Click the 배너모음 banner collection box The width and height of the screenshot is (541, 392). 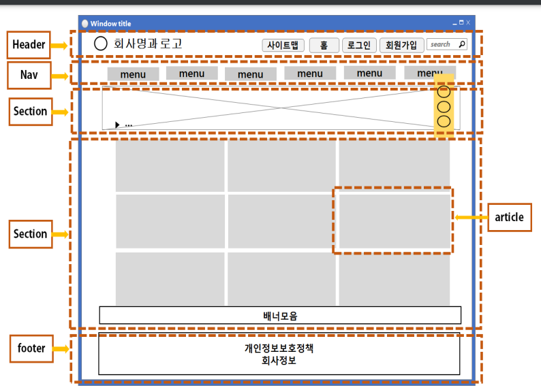pos(280,315)
